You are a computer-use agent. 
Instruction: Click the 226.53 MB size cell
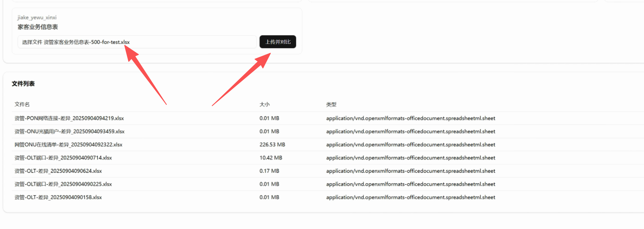[272, 145]
